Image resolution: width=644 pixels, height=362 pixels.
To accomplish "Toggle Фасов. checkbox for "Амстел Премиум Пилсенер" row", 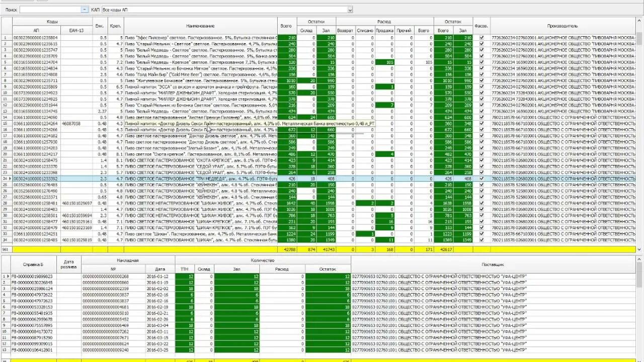I will pyautogui.click(x=482, y=117).
